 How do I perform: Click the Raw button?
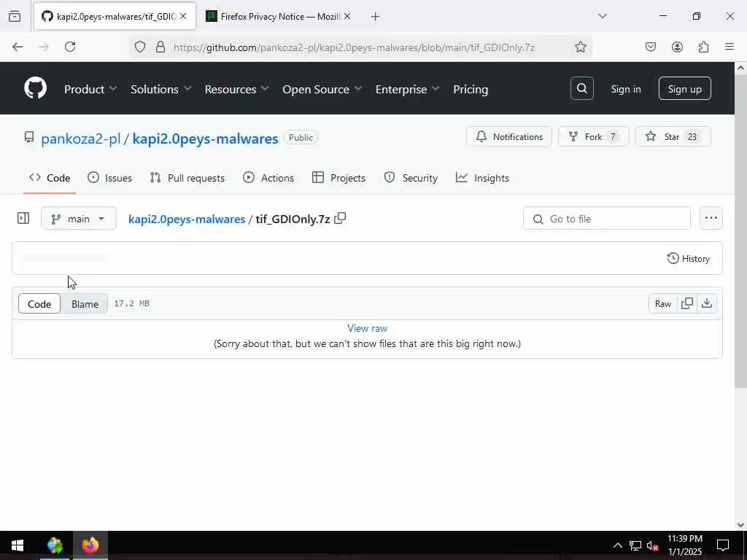[x=662, y=304]
